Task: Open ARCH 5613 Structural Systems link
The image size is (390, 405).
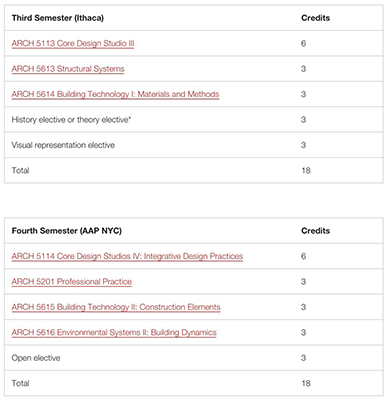Action: coord(68,69)
